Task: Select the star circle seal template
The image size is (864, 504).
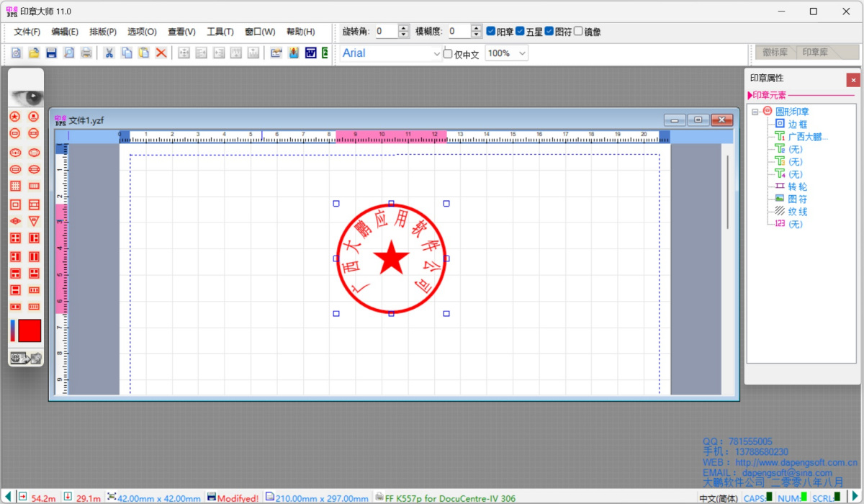Action: tap(14, 117)
